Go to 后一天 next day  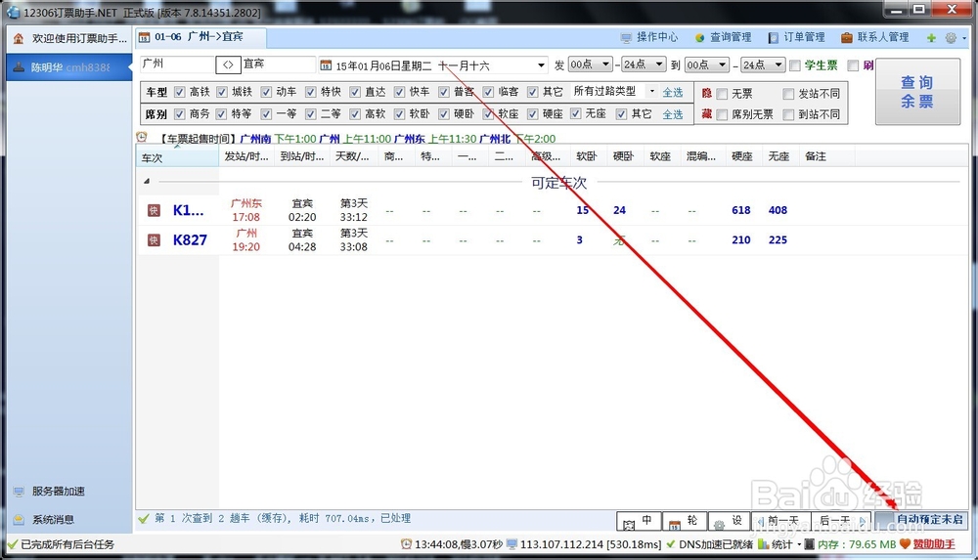tap(840, 521)
